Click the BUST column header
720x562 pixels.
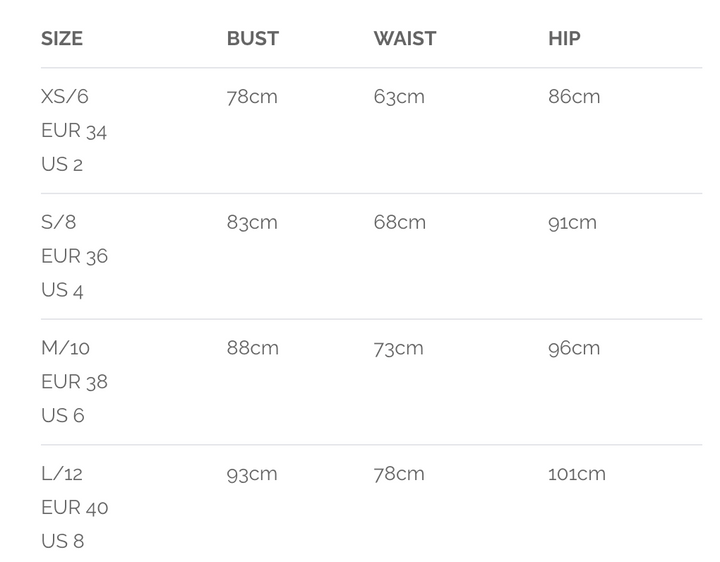click(252, 39)
